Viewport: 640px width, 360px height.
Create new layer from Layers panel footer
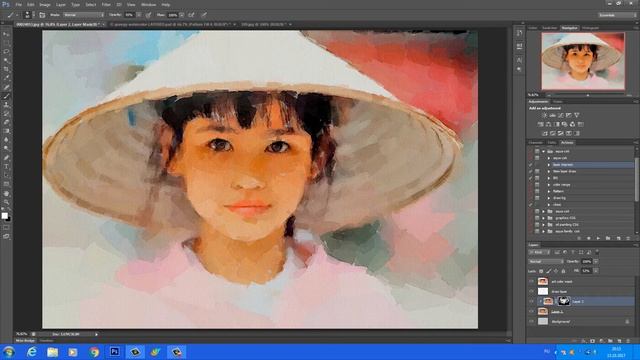619,340
